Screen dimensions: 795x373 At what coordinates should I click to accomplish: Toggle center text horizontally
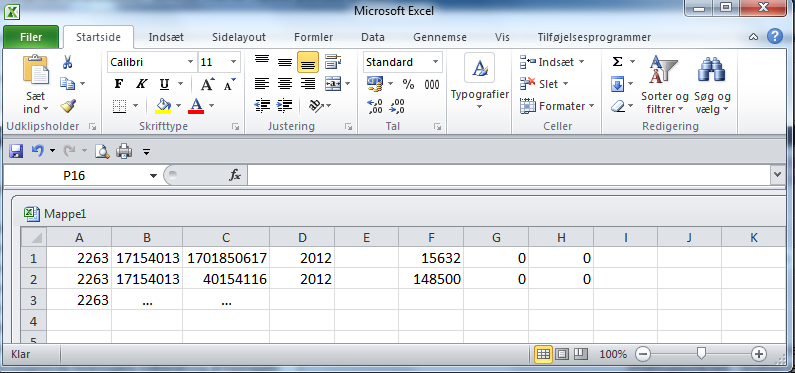click(x=285, y=84)
